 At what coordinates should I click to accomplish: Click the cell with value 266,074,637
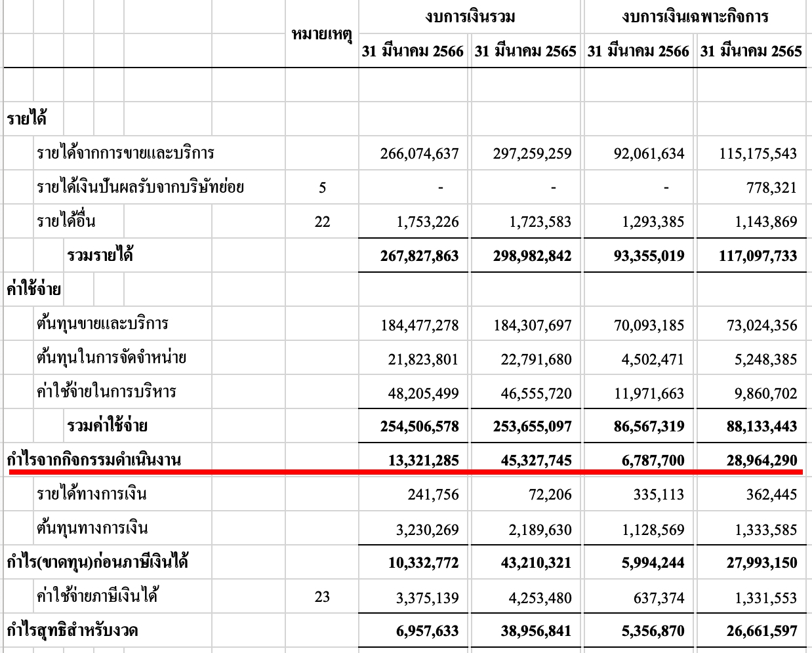(x=419, y=154)
